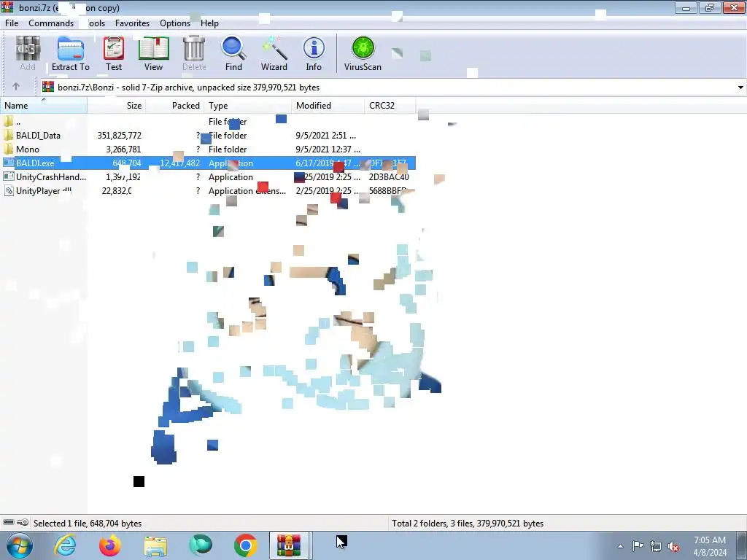Open the Commands menu
This screenshot has height=560, width=747.
click(x=51, y=23)
